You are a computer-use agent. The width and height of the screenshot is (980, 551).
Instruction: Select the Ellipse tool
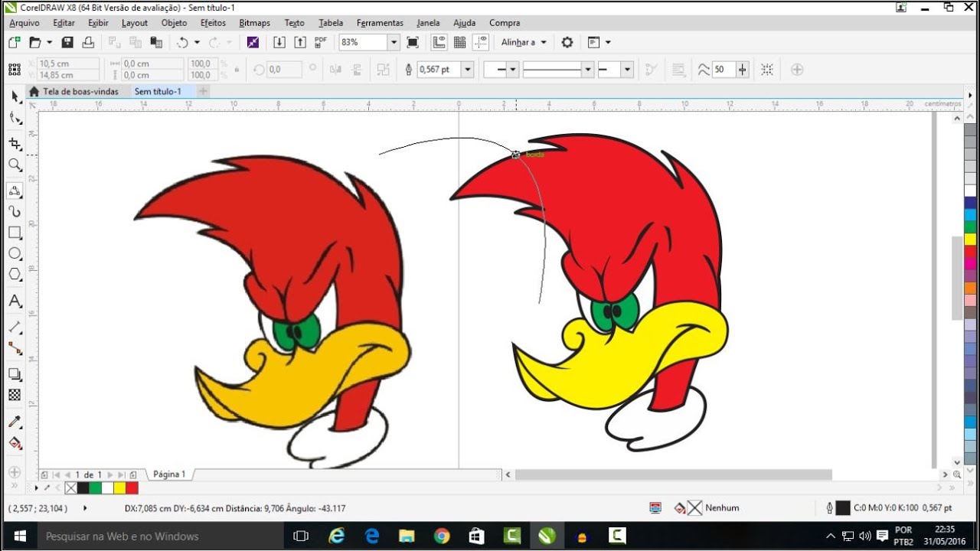click(x=15, y=253)
